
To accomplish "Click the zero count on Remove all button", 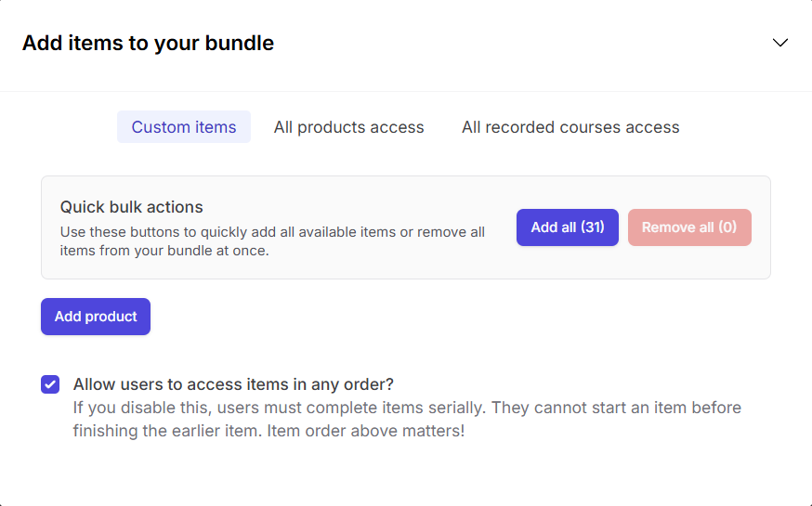I will tap(727, 227).
